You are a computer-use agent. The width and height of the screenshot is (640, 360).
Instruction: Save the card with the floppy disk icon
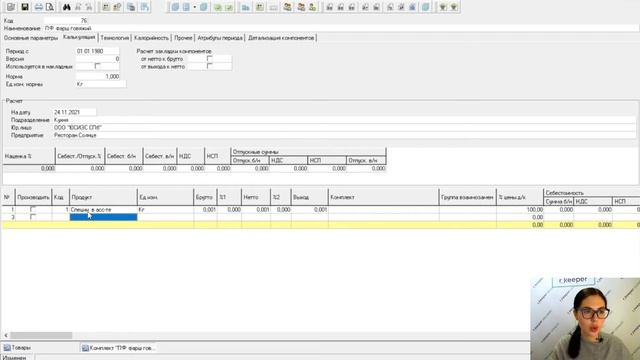pyautogui.click(x=24, y=7)
